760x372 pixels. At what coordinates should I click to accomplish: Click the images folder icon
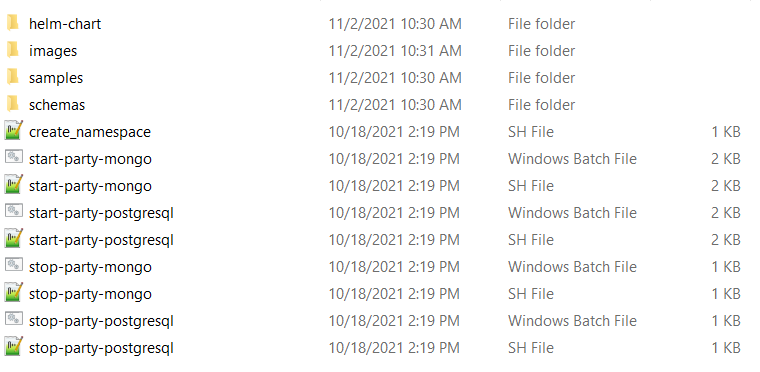tap(13, 50)
